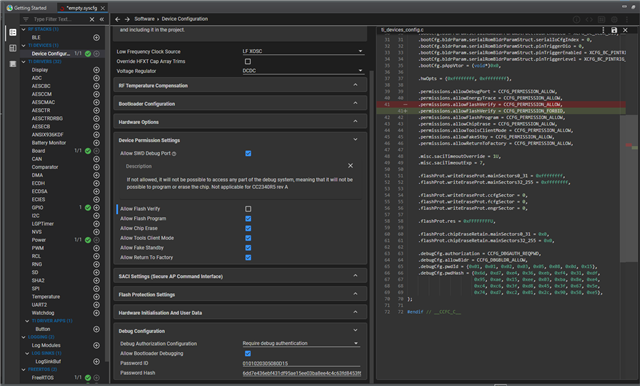Open Debug Authorization Configuration dropdown

click(x=301, y=343)
